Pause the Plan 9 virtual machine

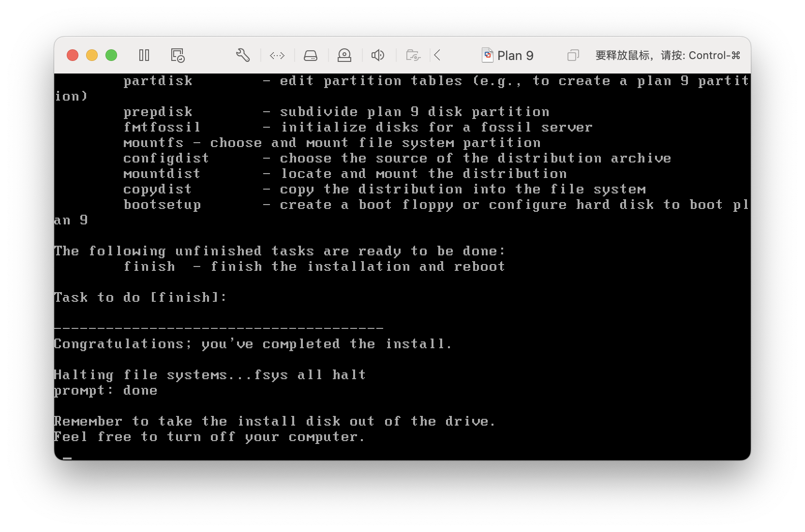(144, 55)
